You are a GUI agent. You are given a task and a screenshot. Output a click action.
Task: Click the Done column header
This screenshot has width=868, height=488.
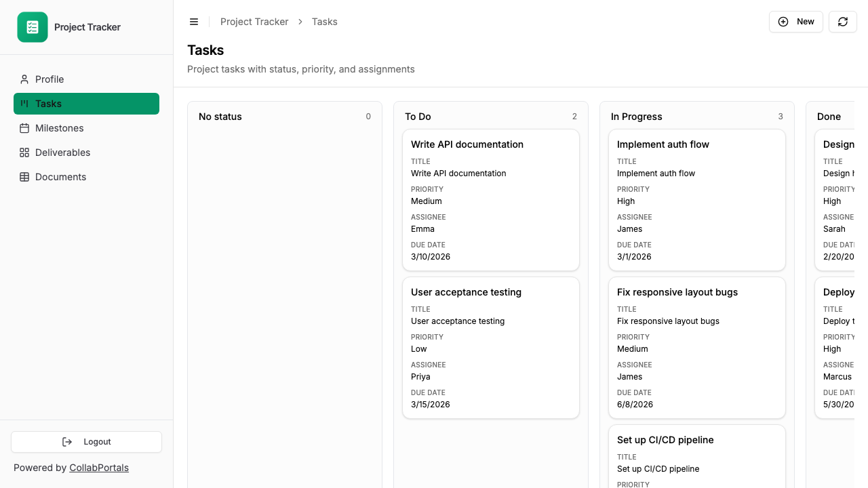[829, 117]
